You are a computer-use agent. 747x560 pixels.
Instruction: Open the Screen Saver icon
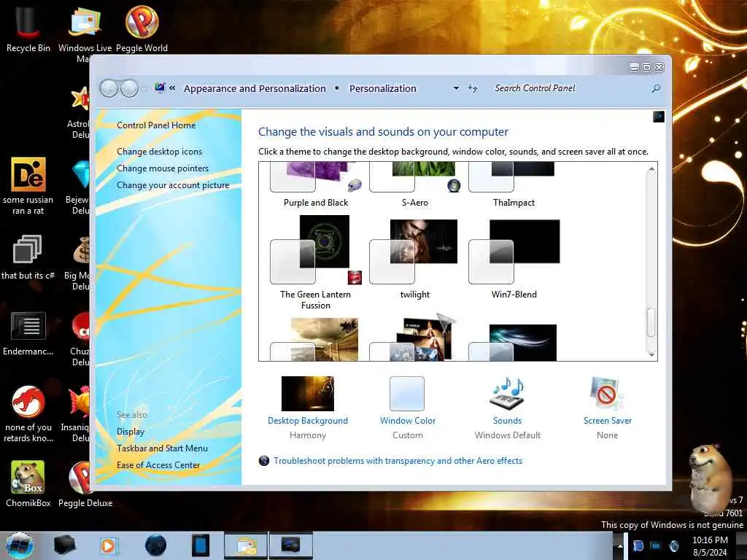pos(606,394)
